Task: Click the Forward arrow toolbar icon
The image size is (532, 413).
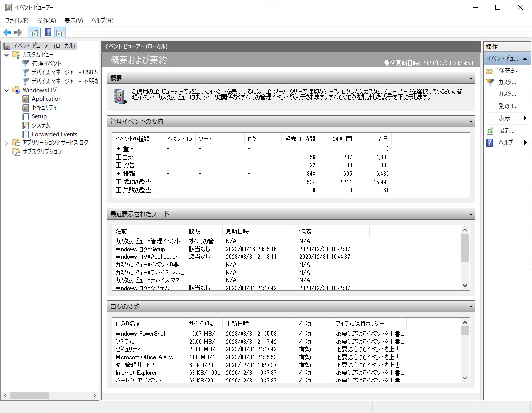Action: (x=18, y=32)
